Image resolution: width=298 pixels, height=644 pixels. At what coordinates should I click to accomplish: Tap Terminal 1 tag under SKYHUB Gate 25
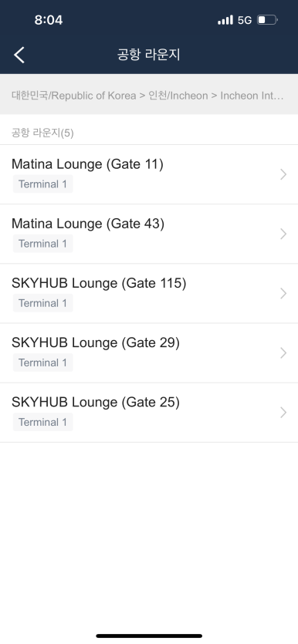tap(42, 422)
